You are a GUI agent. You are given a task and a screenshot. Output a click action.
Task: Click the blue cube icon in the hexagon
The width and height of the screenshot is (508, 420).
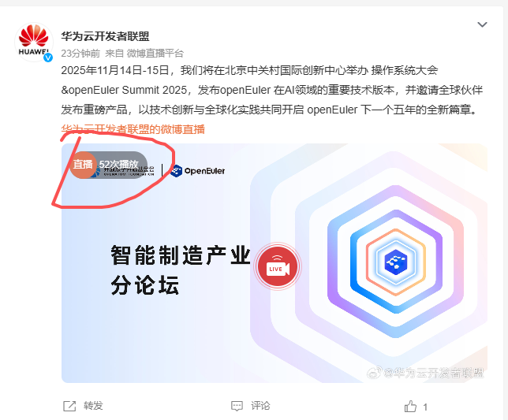(x=395, y=262)
